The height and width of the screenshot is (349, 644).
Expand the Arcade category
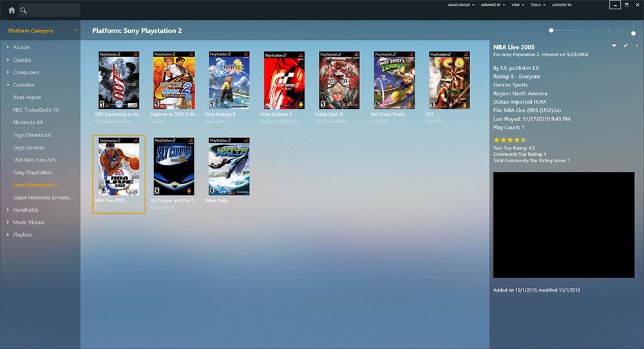coord(8,47)
